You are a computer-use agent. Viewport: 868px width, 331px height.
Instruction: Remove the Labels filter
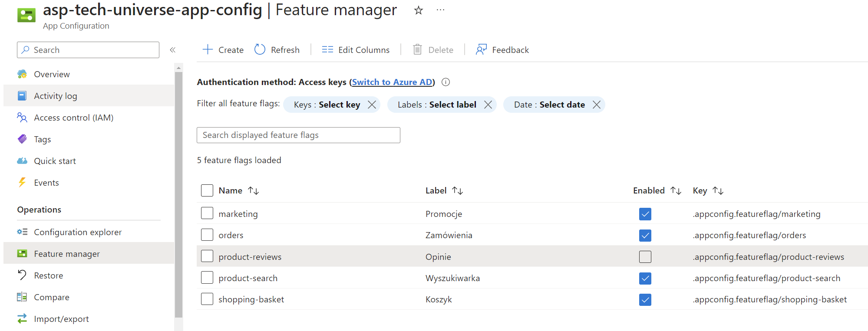click(488, 105)
